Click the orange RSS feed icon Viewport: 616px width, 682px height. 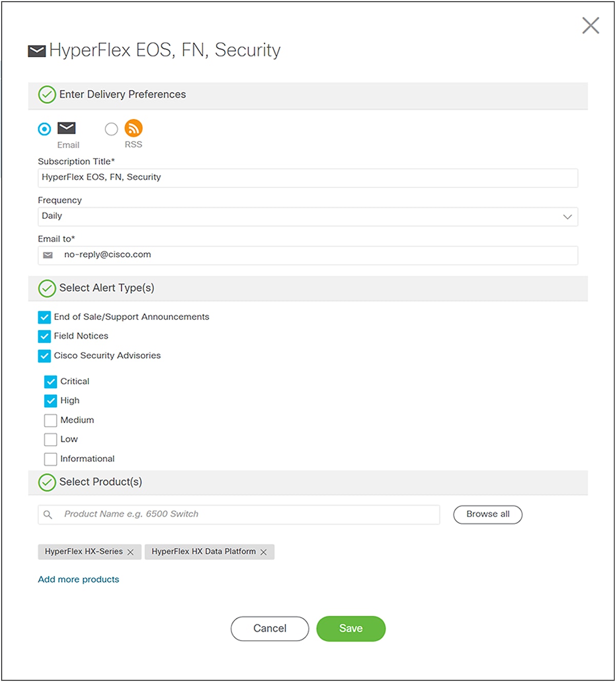click(133, 128)
